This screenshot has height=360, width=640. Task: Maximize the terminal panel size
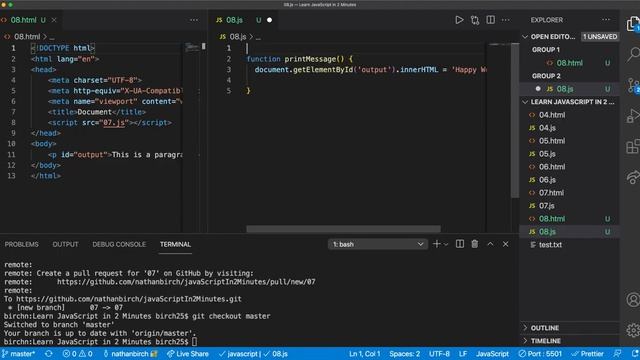[490, 244]
